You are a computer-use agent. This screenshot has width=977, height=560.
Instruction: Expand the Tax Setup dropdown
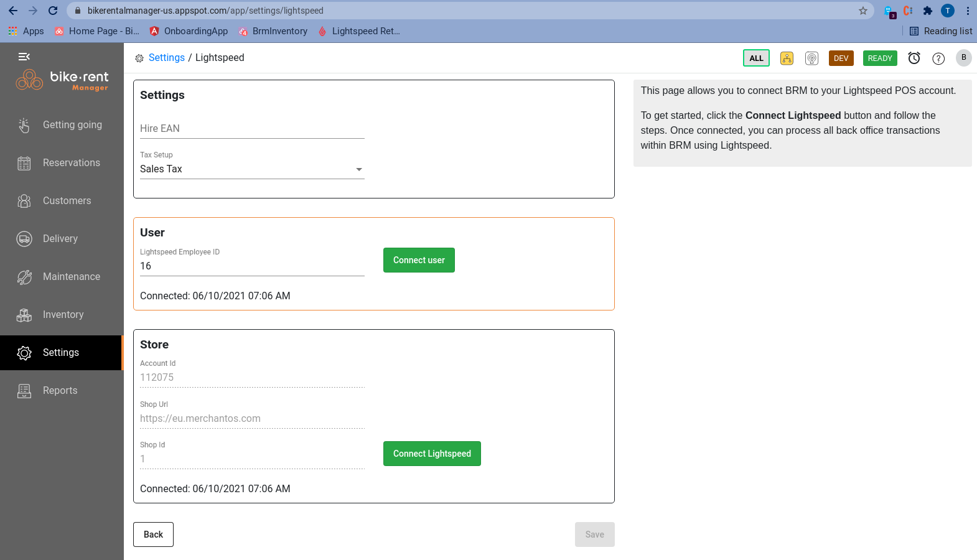[x=252, y=169]
